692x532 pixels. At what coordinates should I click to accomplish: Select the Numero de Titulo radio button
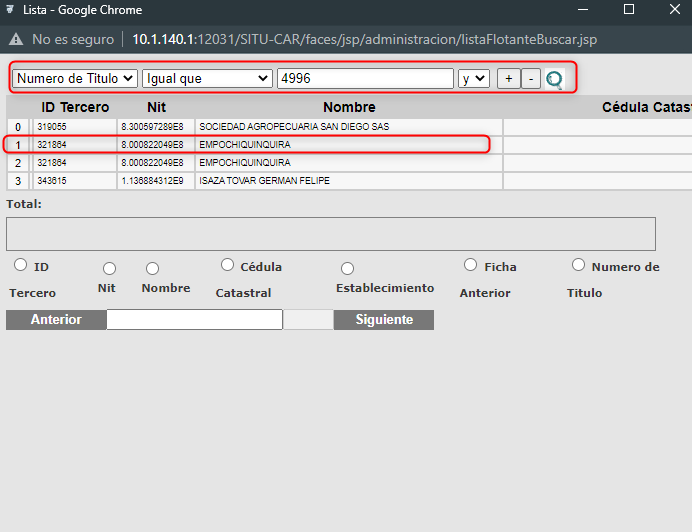(578, 265)
